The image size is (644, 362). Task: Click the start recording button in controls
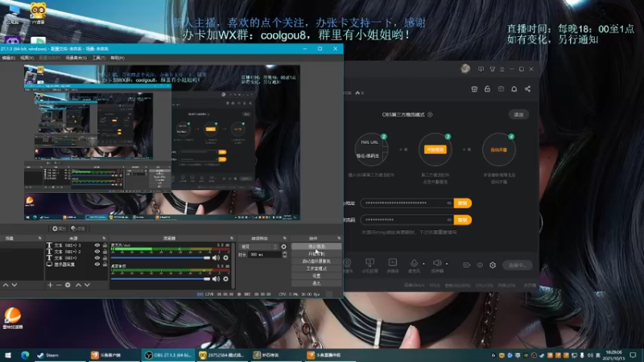316,254
